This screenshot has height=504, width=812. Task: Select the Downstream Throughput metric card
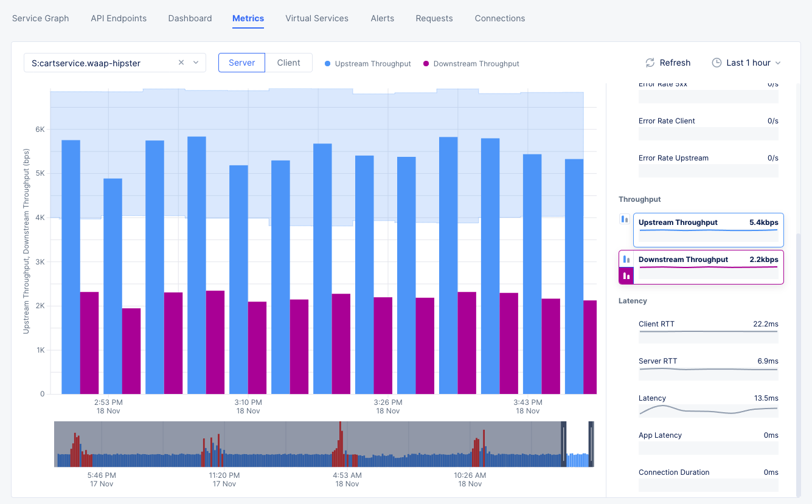pos(708,267)
